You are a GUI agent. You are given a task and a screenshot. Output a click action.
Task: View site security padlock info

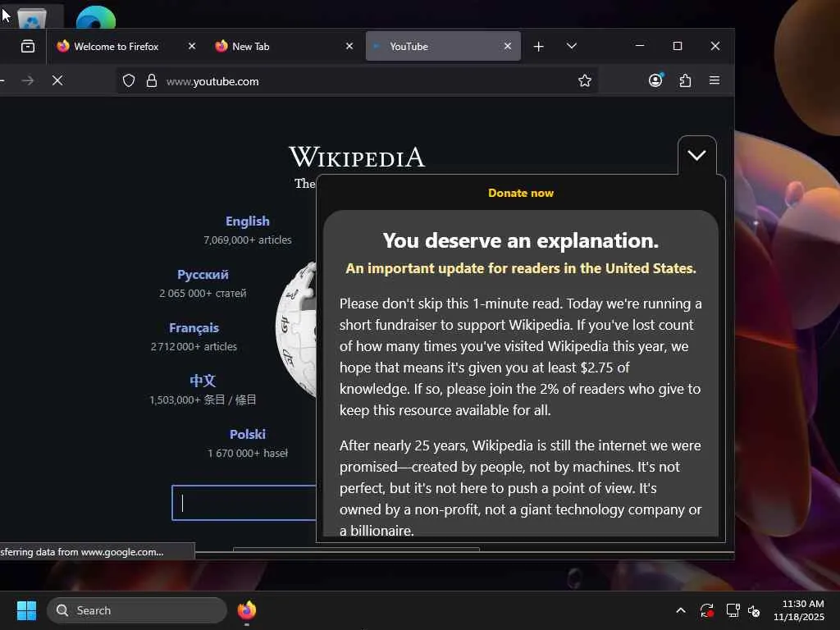click(x=152, y=81)
